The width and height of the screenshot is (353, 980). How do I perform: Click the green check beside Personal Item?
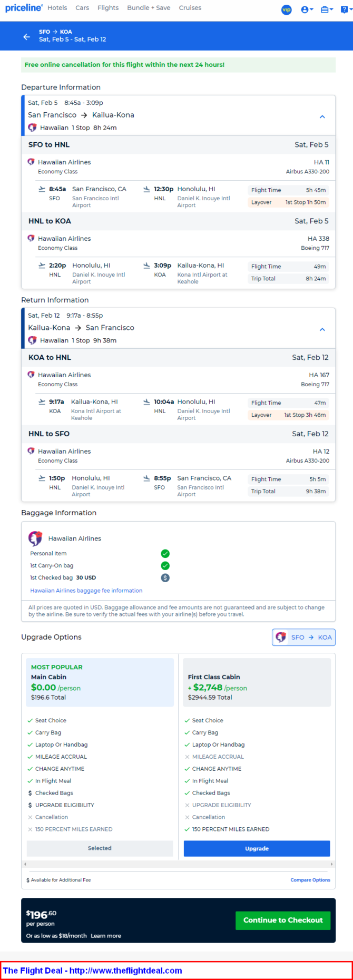coord(165,553)
